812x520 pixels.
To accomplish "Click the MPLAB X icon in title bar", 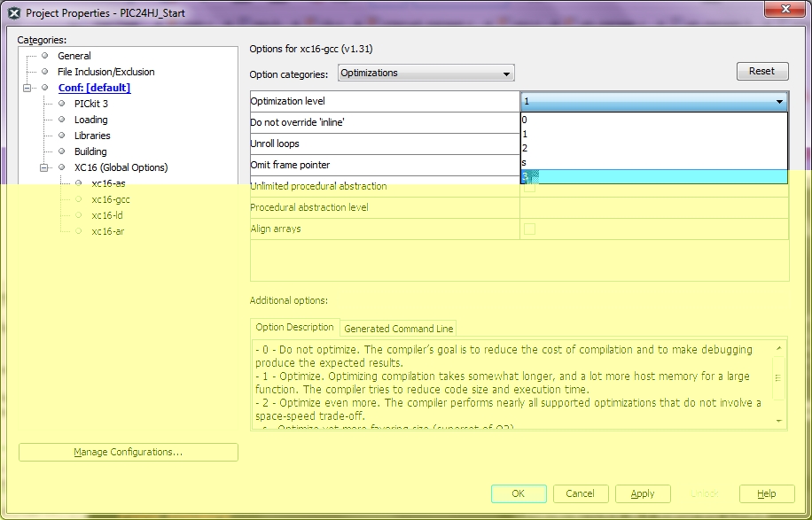I will (14, 13).
